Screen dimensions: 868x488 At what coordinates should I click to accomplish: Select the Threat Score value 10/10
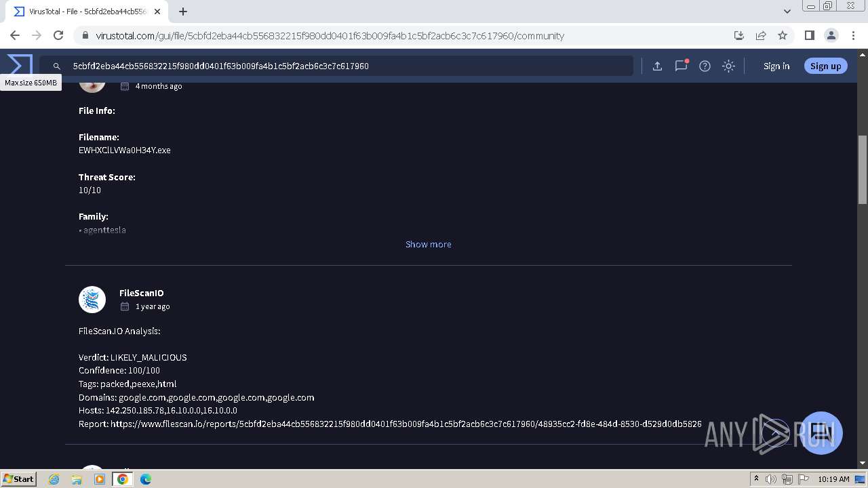90,190
